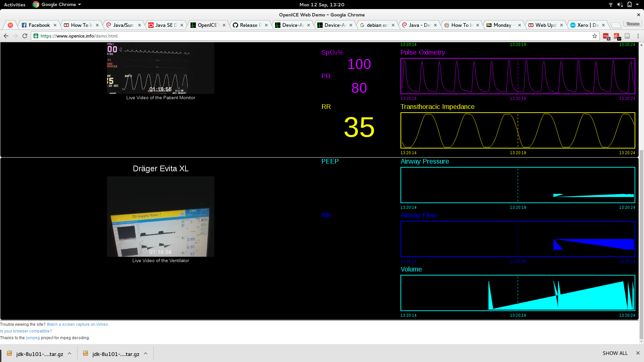644x362 pixels.
Task: Bookmark this page with the star icon
Action: (595, 36)
